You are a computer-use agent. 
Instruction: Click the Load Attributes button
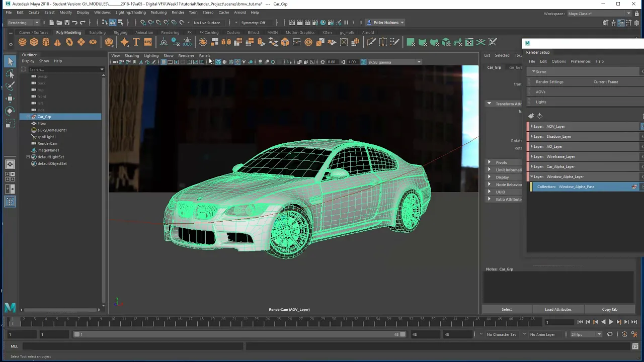tap(558, 309)
